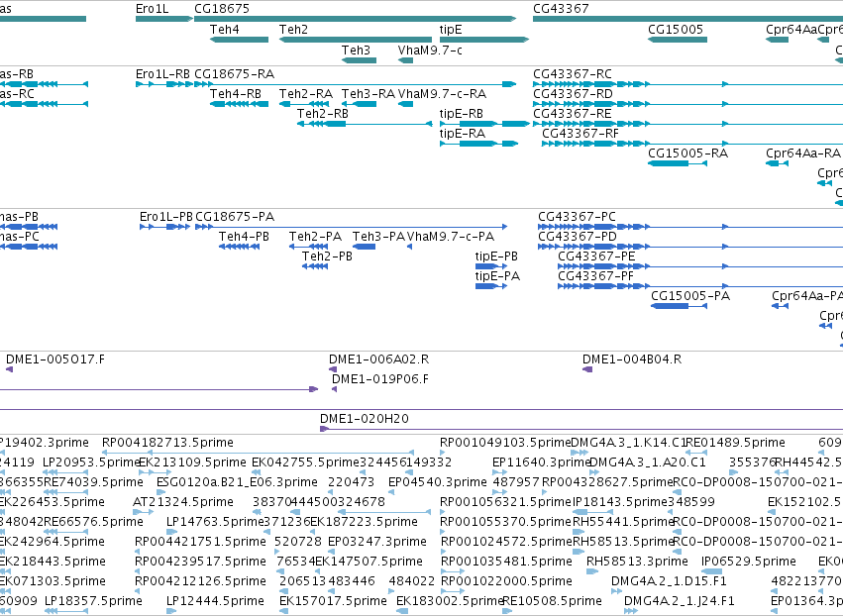This screenshot has width=843, height=616.
Task: Click the RP004182713.5prime EST label
Action: pos(167,443)
